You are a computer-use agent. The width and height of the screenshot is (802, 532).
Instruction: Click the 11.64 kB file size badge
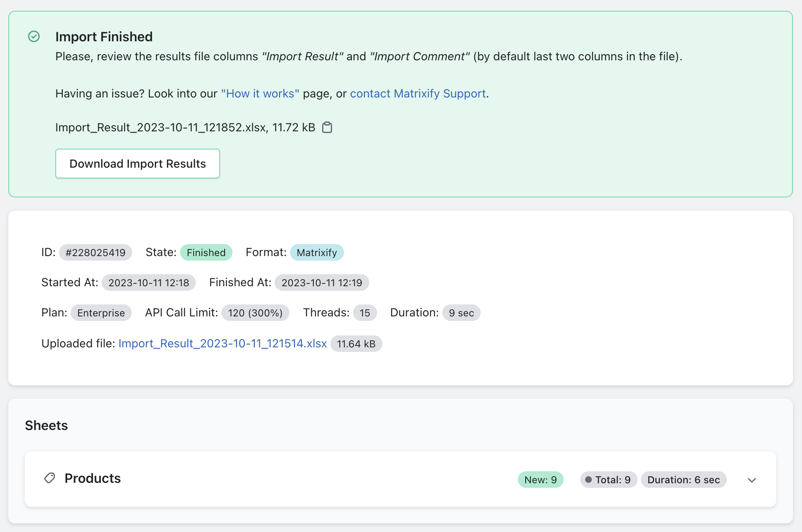(x=356, y=344)
